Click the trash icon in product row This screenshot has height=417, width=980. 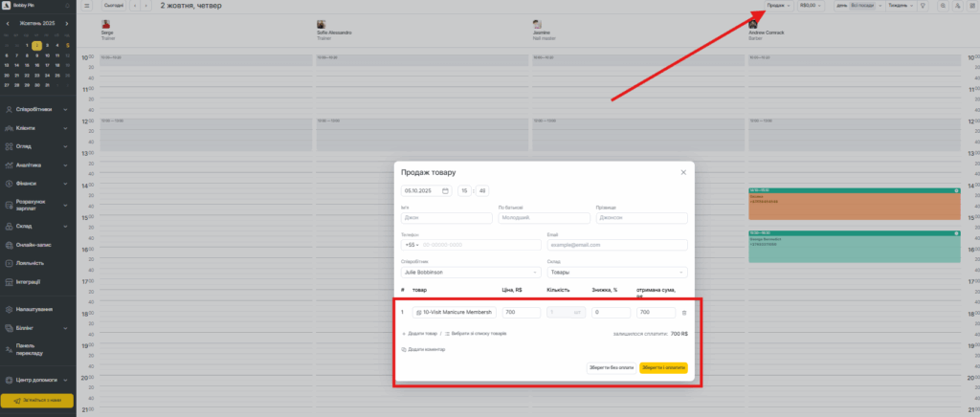coord(683,313)
